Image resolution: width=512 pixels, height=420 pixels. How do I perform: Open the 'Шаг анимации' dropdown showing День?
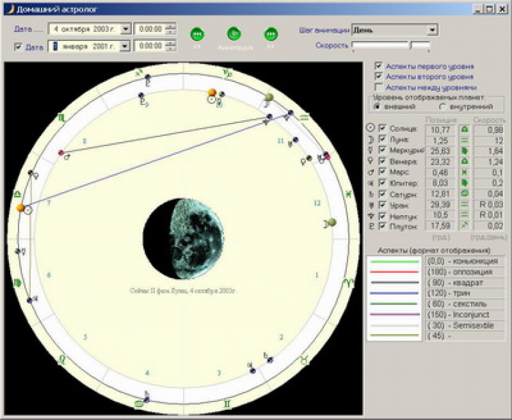click(432, 30)
